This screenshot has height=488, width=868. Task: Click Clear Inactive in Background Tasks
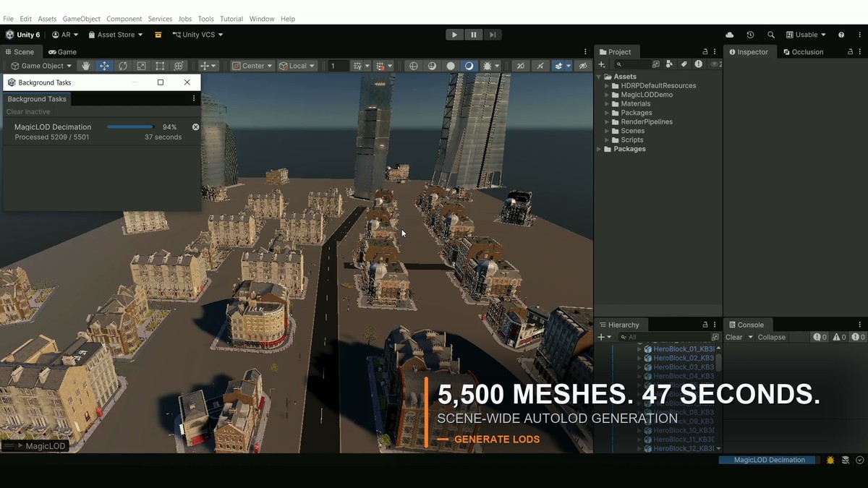pos(28,112)
